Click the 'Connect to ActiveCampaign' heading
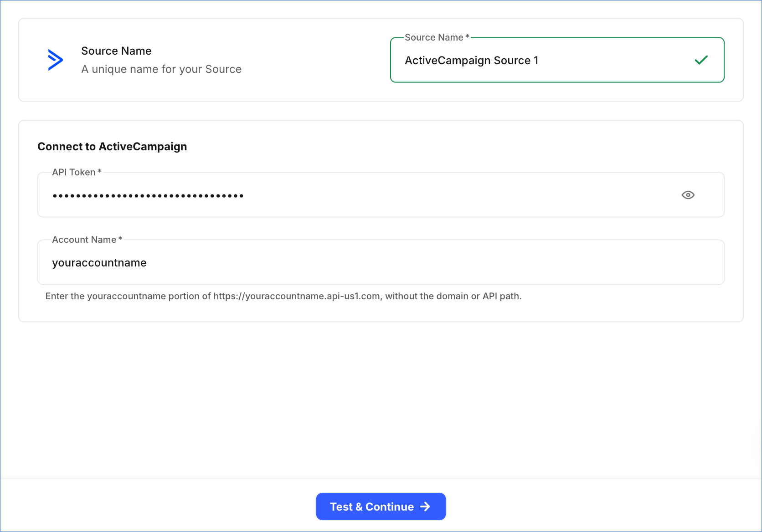This screenshot has width=762, height=532. coord(112,147)
